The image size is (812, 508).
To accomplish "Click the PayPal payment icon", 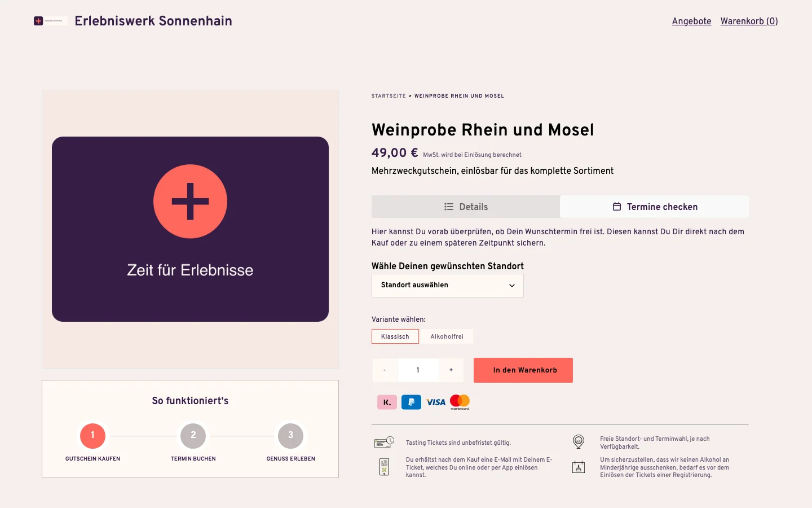I will tap(411, 402).
